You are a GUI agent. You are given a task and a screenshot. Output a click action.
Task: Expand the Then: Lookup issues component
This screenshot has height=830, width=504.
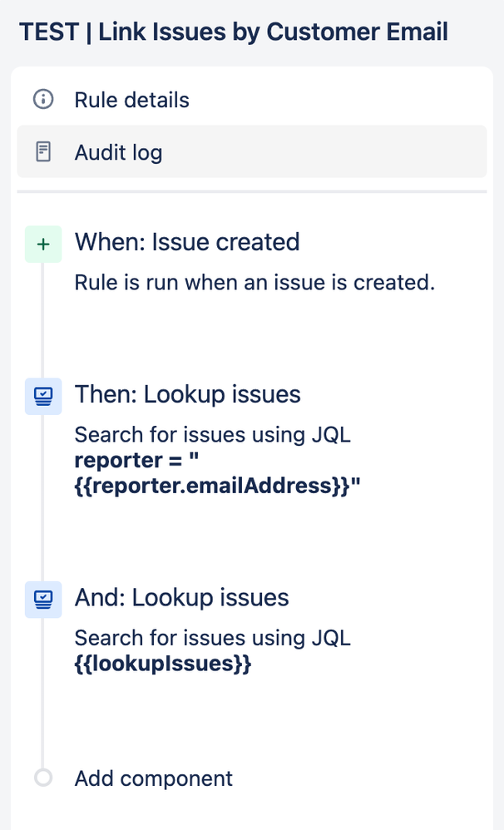point(188,394)
